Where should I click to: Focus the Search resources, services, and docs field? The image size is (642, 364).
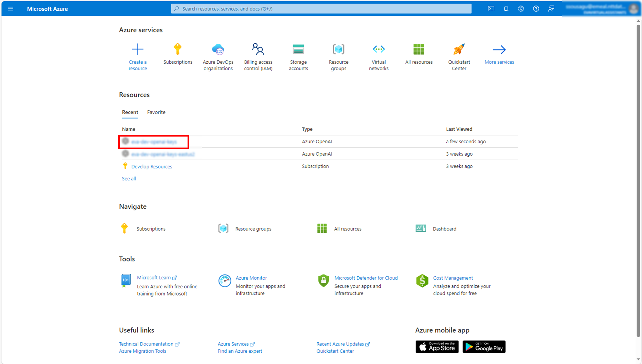point(321,9)
